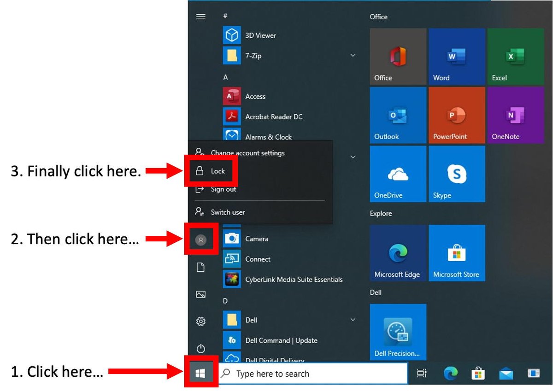
Task: Choose Sign out in account menu
Action: point(223,189)
